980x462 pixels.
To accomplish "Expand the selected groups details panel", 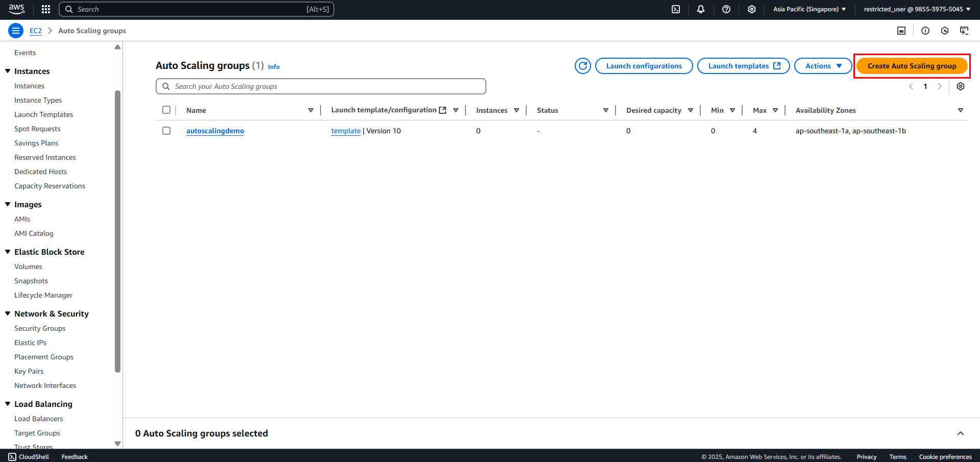I will [x=961, y=433].
